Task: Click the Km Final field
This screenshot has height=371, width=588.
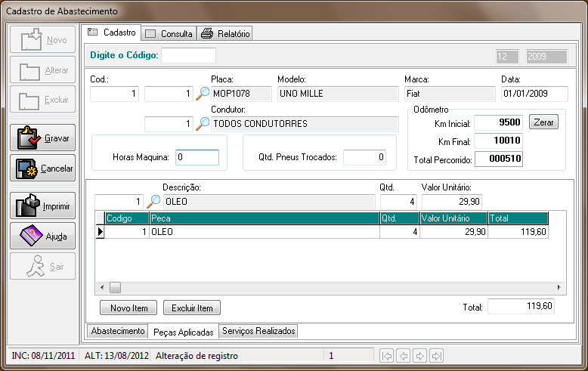Action: click(x=498, y=141)
